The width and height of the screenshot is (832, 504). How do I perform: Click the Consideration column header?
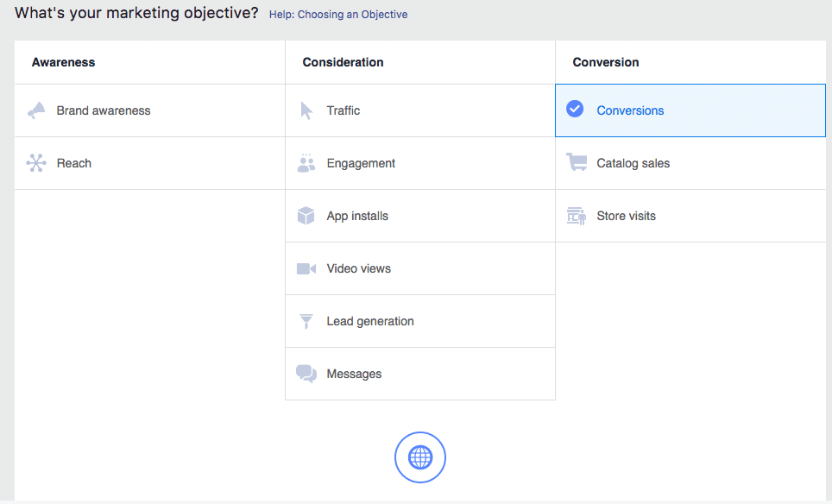[343, 62]
